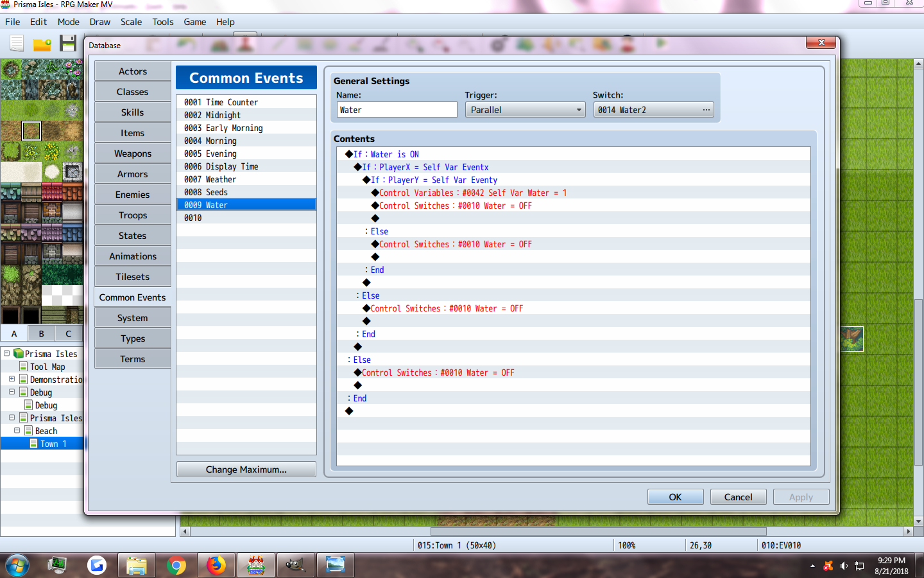The width and height of the screenshot is (924, 578).
Task: Open the file explorer taskbar icon
Action: pos(136,565)
